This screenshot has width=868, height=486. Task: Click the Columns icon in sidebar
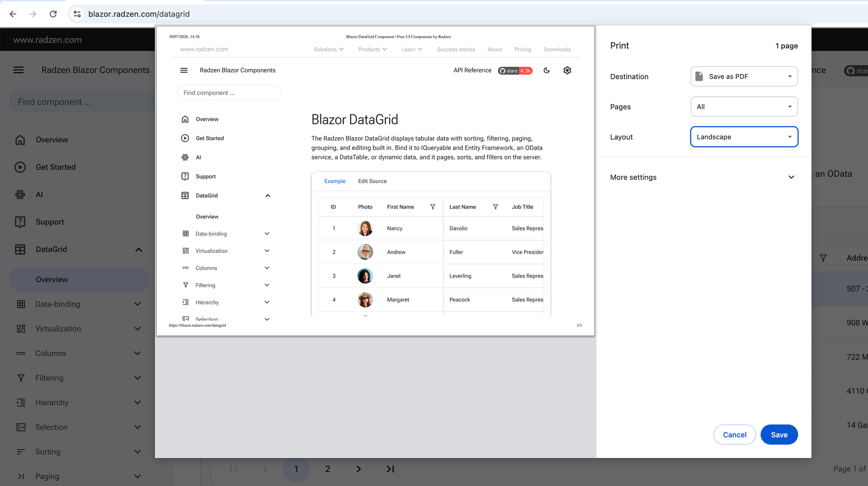click(x=21, y=354)
